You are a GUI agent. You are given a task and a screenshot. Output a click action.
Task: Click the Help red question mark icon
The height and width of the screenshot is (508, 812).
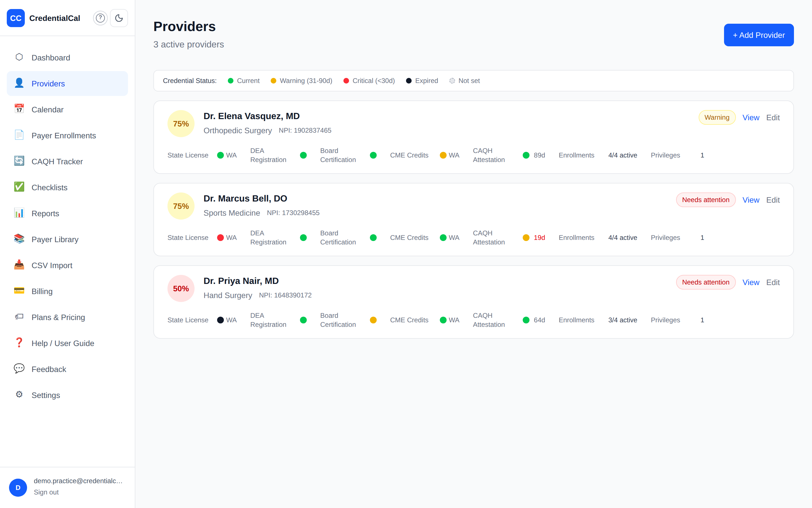19,343
